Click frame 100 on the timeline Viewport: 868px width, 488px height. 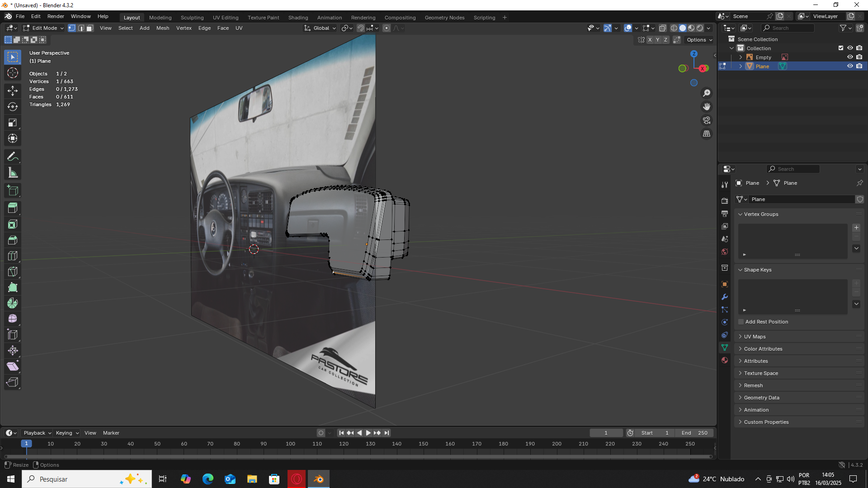point(290,444)
